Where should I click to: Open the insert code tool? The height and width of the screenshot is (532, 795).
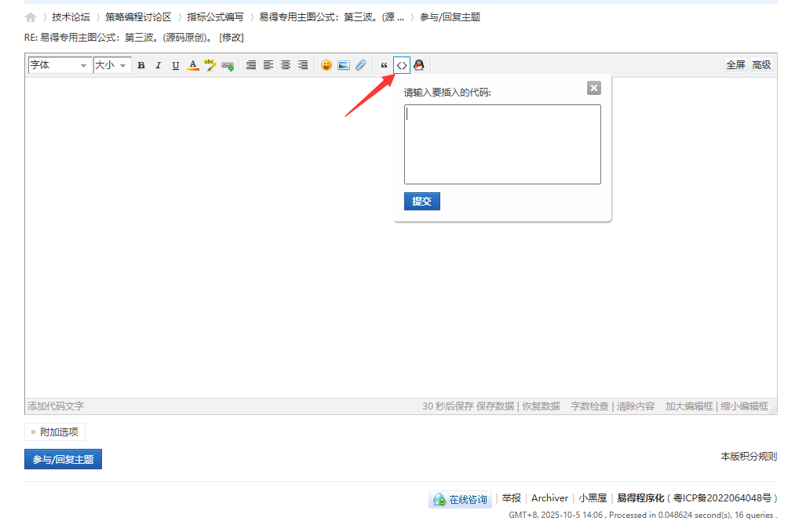[401, 65]
